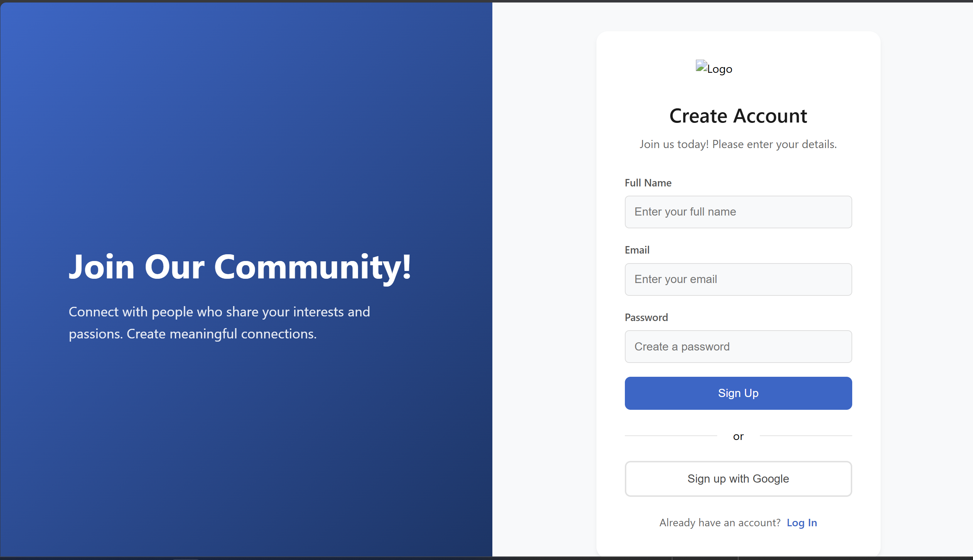Click 'Create meaningful connections' sentence
973x560 pixels.
click(222, 334)
